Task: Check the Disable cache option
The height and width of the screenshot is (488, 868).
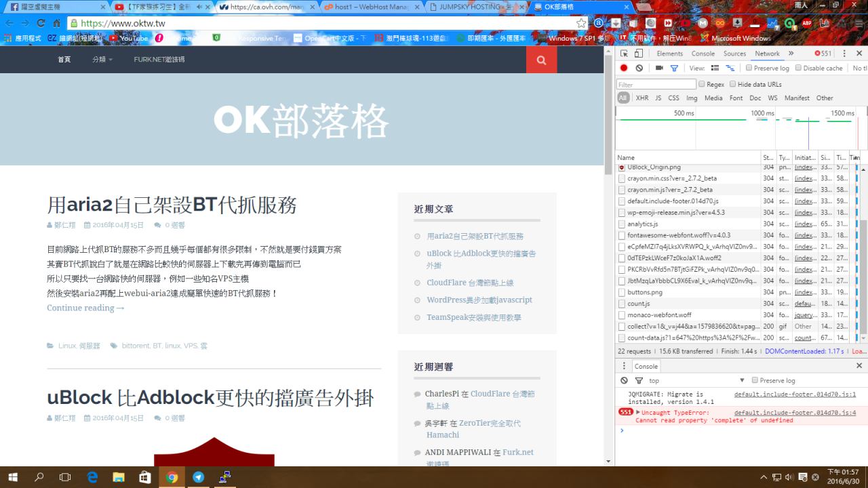Action: 799,68
